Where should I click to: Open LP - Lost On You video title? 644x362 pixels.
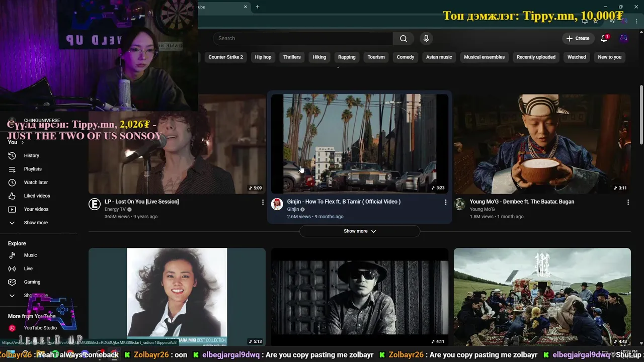coord(141,202)
